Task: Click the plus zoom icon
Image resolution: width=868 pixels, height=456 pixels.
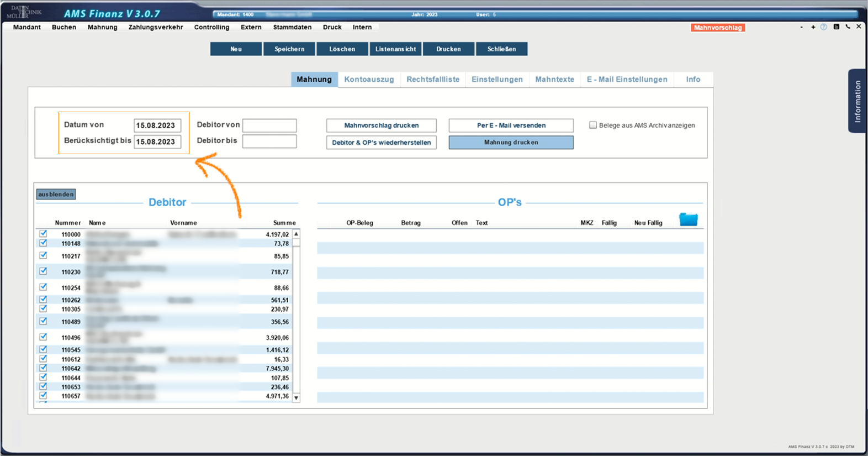Action: [x=813, y=27]
